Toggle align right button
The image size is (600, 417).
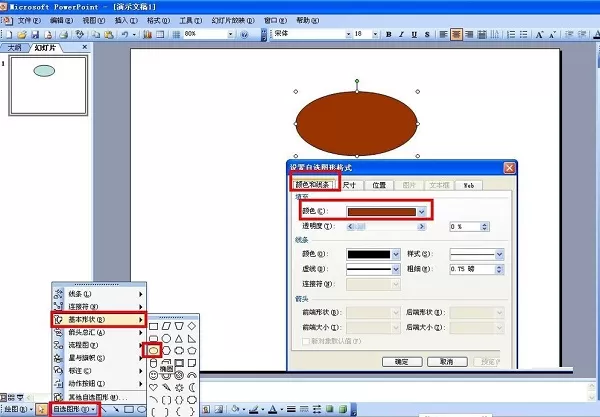(x=469, y=34)
